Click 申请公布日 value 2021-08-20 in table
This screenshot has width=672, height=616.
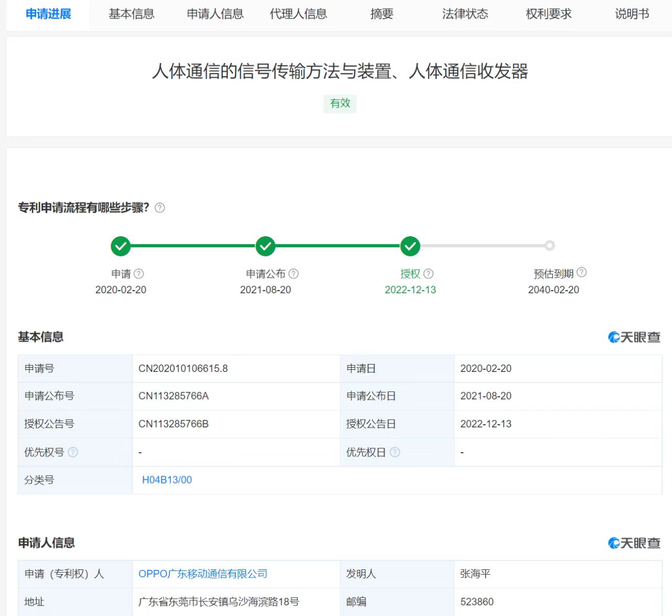(x=486, y=396)
